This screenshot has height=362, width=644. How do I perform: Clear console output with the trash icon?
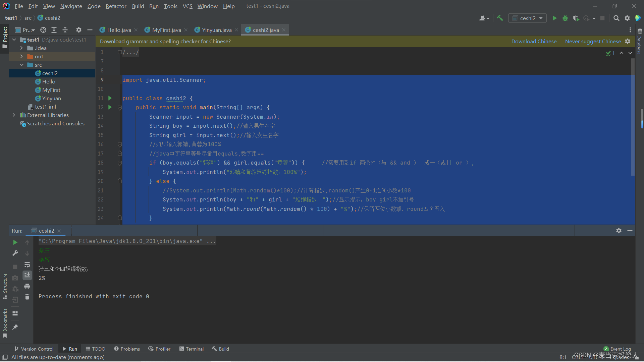pos(27,297)
